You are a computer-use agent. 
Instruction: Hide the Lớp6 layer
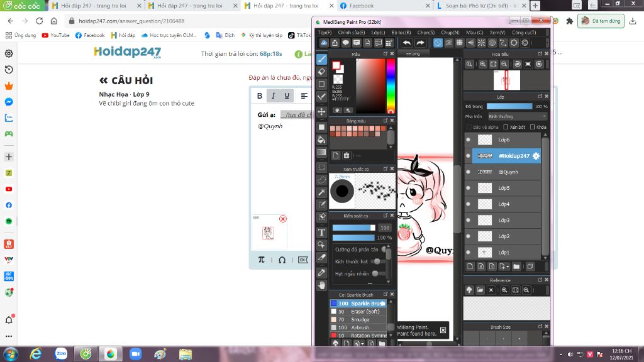[468, 140]
